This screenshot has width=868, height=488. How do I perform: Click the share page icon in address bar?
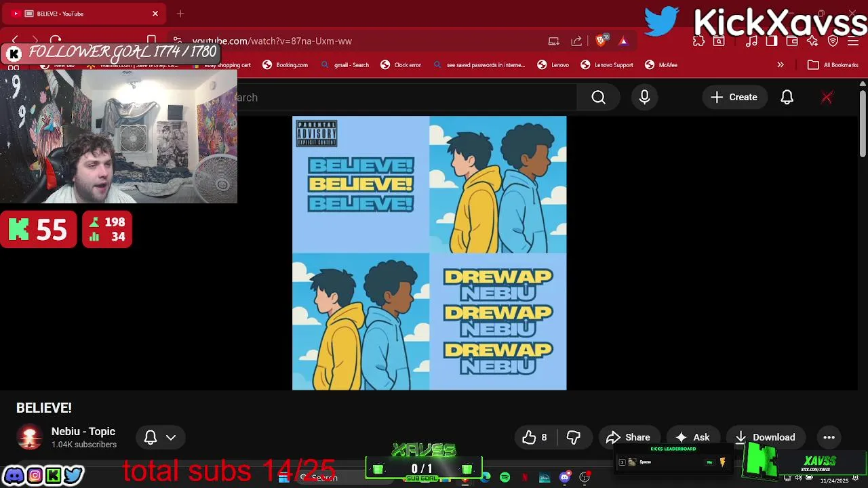coord(576,41)
